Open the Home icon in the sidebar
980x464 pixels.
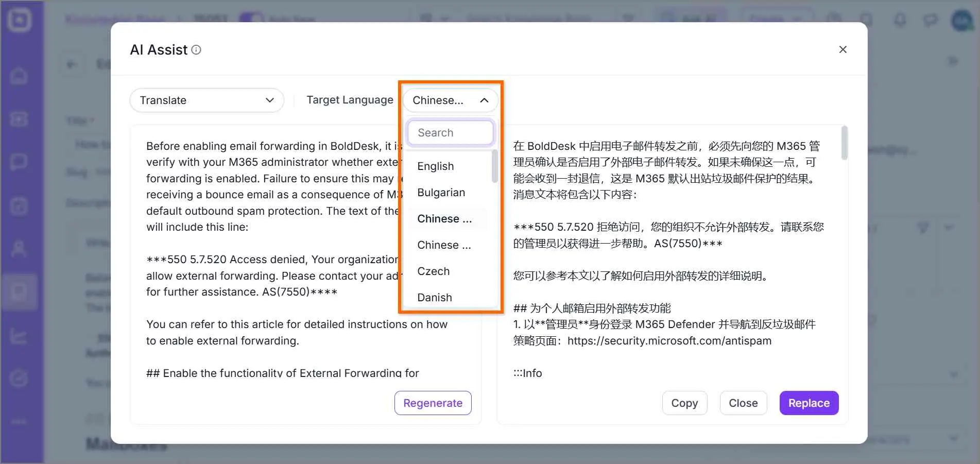19,76
